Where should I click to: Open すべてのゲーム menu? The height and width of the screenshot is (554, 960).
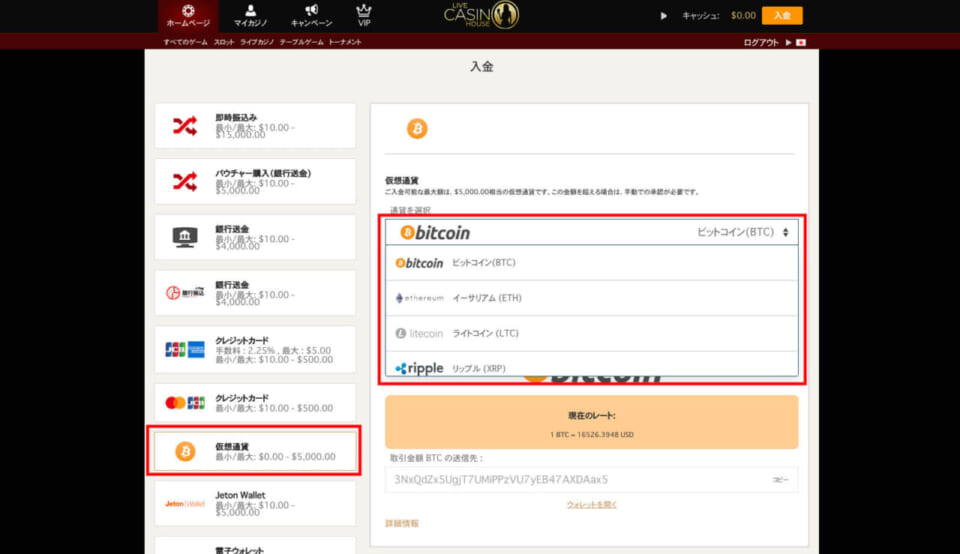[x=186, y=42]
